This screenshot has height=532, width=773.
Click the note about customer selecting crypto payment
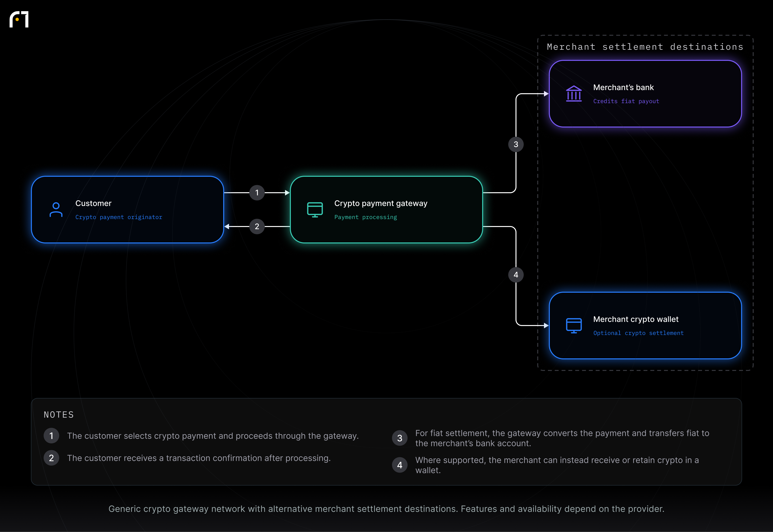click(213, 436)
